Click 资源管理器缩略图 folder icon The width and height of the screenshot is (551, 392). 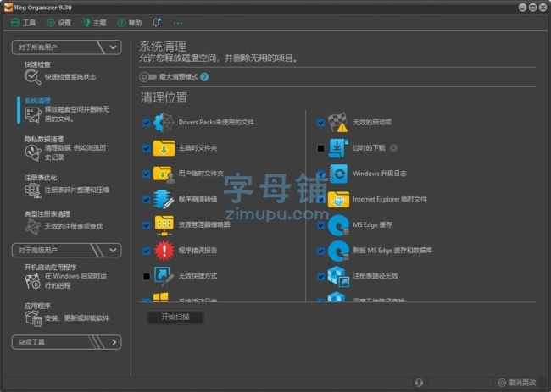pos(164,225)
